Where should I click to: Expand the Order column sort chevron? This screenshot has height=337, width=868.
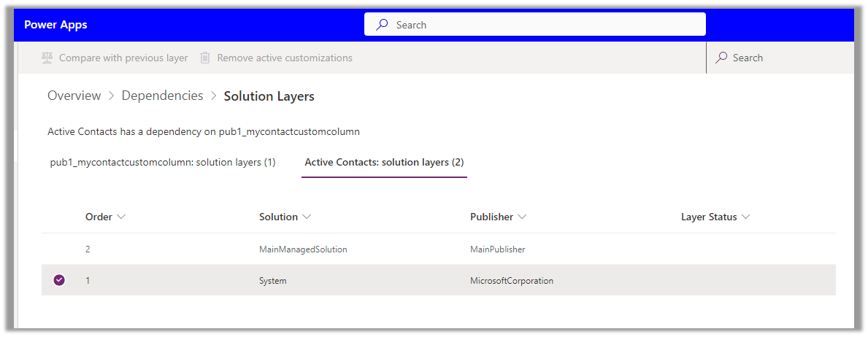tap(121, 217)
